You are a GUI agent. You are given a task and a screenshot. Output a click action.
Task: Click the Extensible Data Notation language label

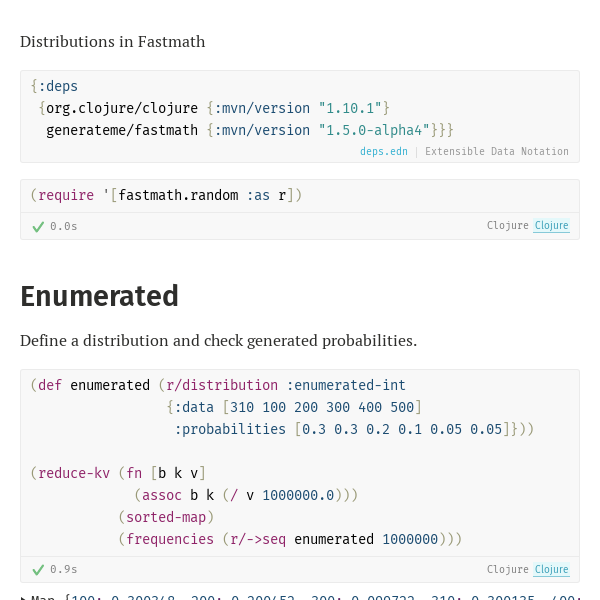point(497,152)
